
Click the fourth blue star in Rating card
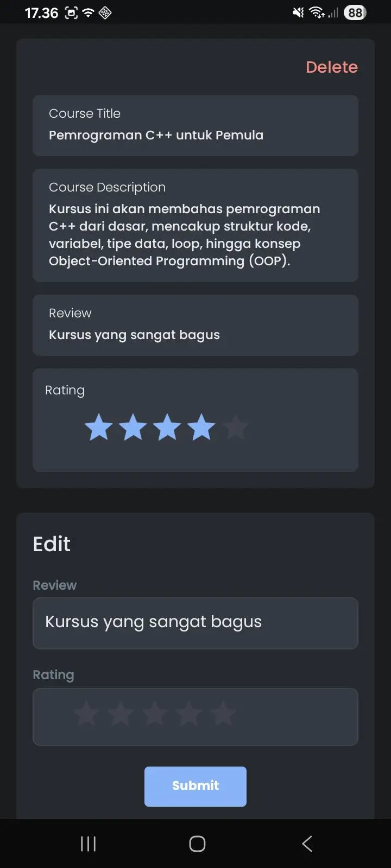[x=201, y=427]
